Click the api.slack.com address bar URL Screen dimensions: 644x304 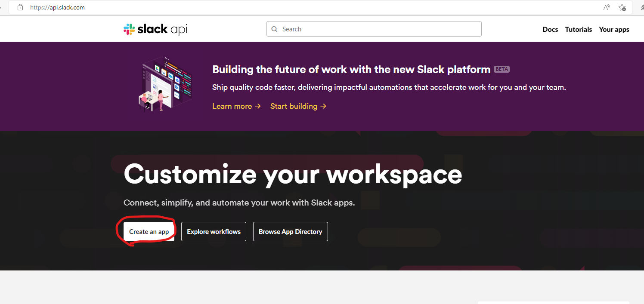(x=57, y=7)
